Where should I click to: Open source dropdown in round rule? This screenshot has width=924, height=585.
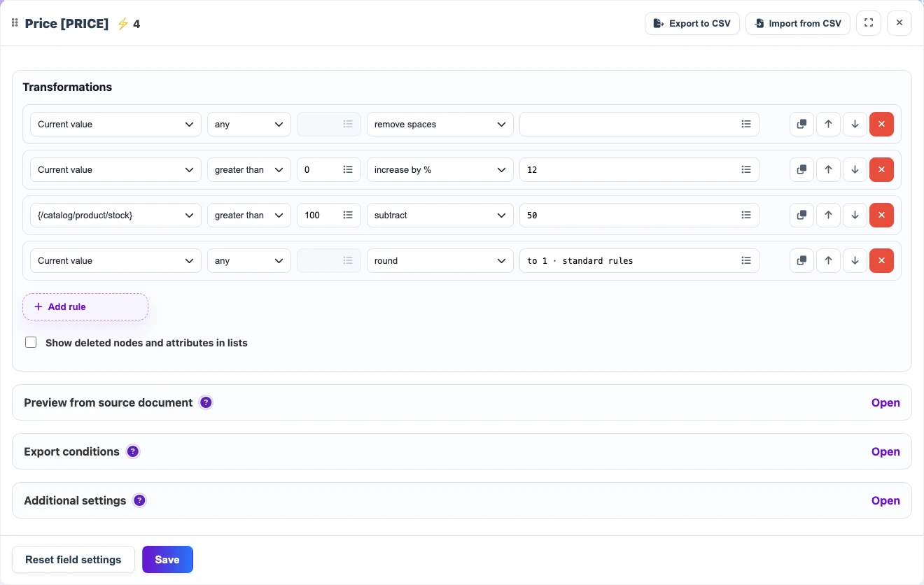click(115, 260)
